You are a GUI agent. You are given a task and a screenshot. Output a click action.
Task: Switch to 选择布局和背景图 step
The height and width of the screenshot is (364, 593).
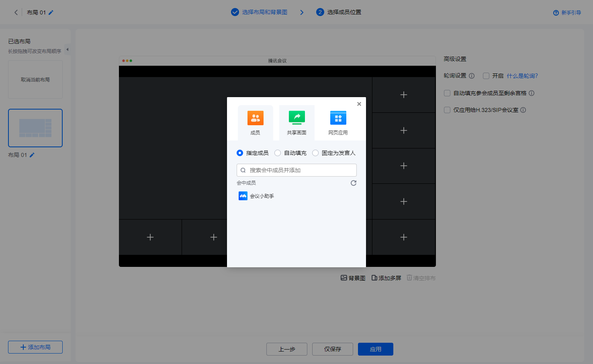(264, 12)
